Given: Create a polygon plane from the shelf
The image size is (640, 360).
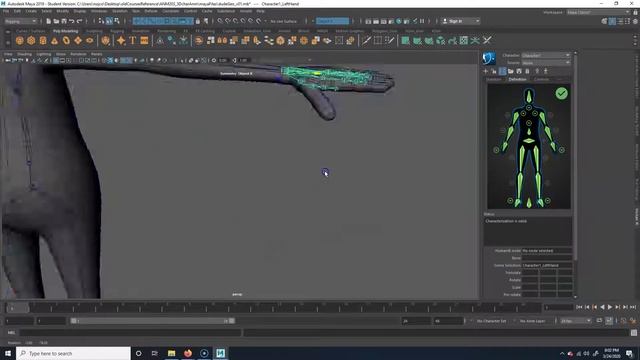Looking at the screenshot, I should (x=78, y=40).
